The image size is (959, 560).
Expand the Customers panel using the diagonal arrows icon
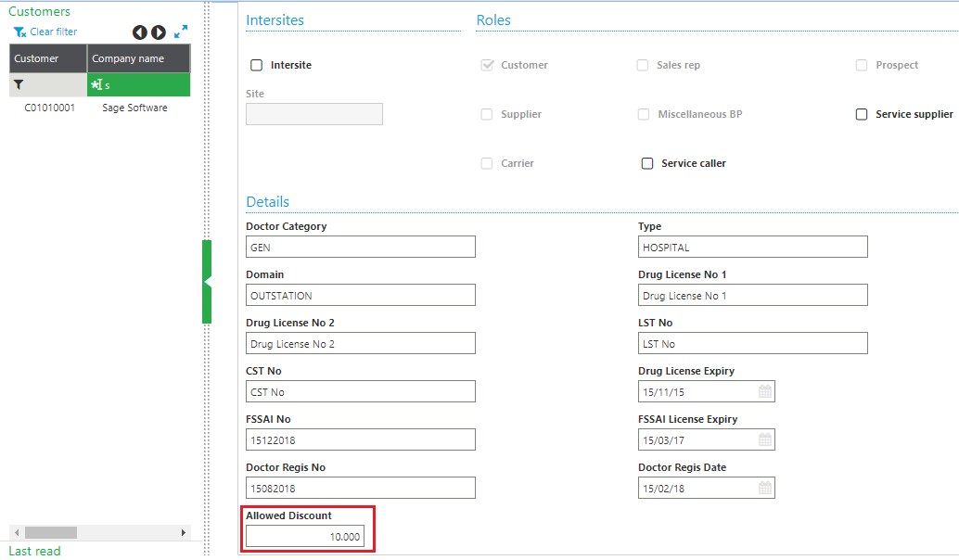(179, 31)
